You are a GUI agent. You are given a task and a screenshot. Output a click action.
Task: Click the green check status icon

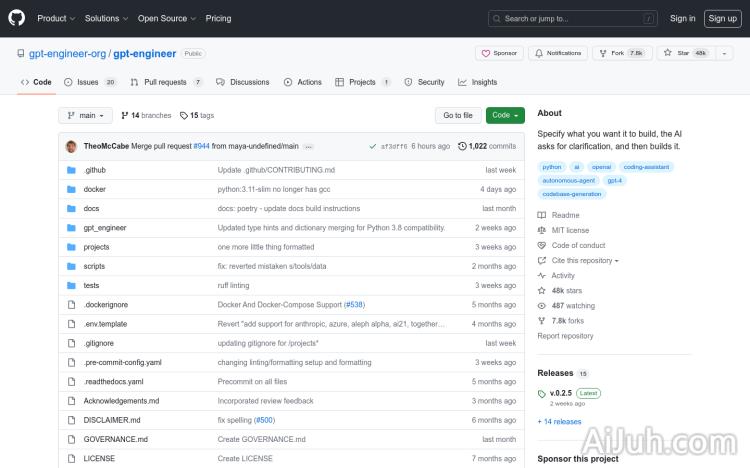point(372,146)
